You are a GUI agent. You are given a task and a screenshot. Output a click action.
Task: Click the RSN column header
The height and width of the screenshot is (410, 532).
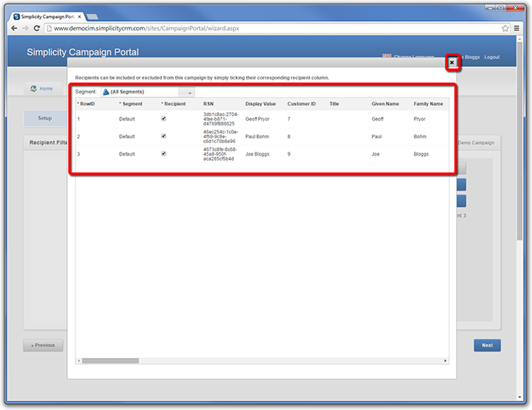pos(208,104)
